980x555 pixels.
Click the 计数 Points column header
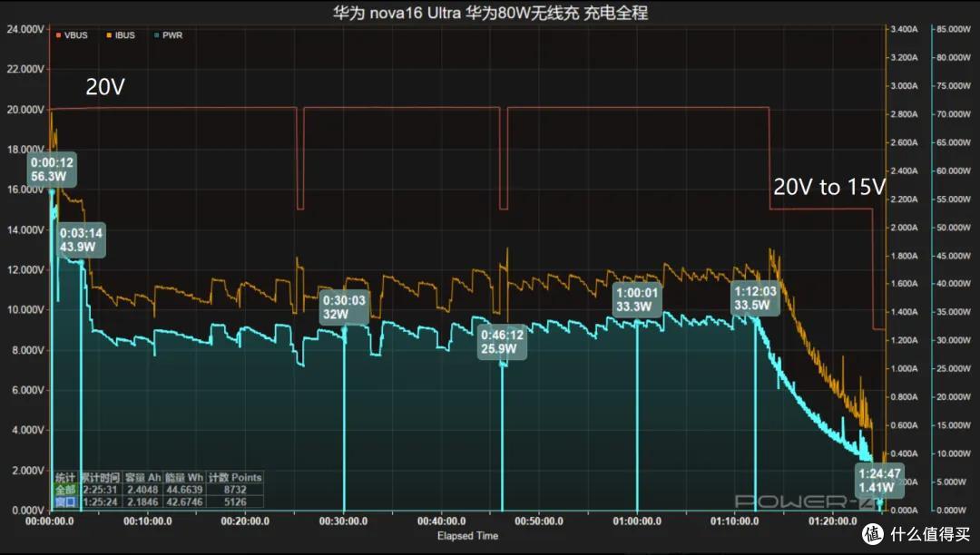pos(235,478)
